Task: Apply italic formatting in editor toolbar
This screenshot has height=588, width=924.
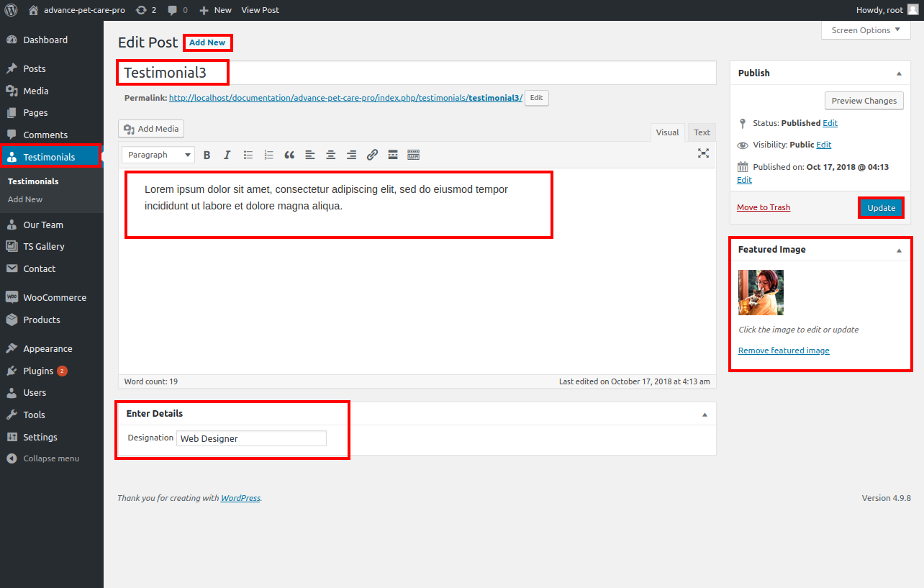Action: click(227, 155)
